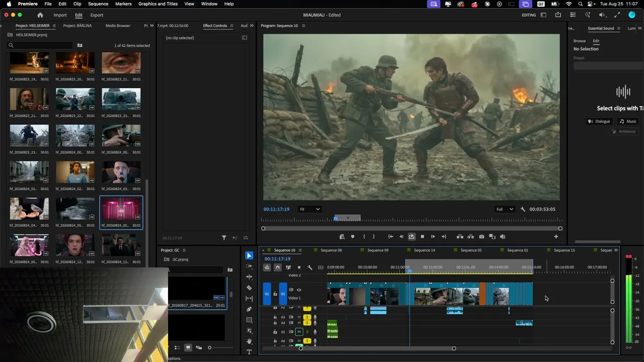This screenshot has width=644, height=362.
Task: Select the Track Select Forward tool
Action: [249, 266]
